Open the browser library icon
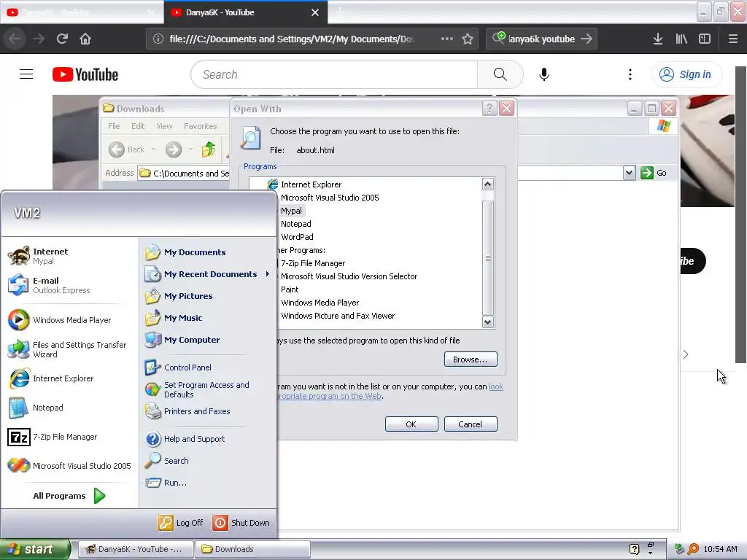747x560 pixels. (681, 39)
